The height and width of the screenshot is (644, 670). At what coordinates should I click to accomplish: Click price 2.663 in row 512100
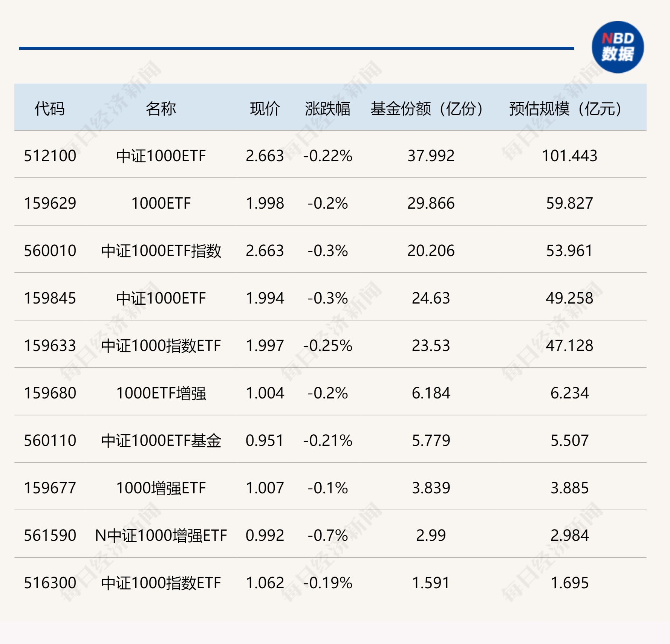pyautogui.click(x=265, y=156)
